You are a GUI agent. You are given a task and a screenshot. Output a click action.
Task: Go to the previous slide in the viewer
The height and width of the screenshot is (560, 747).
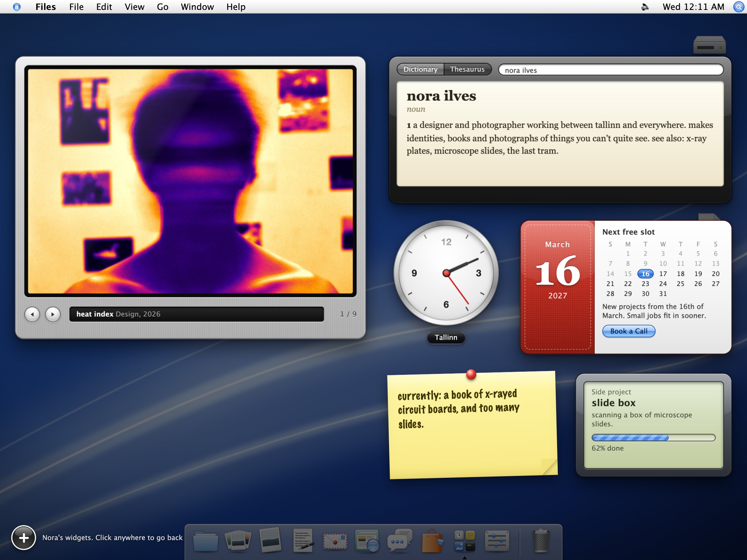(32, 314)
